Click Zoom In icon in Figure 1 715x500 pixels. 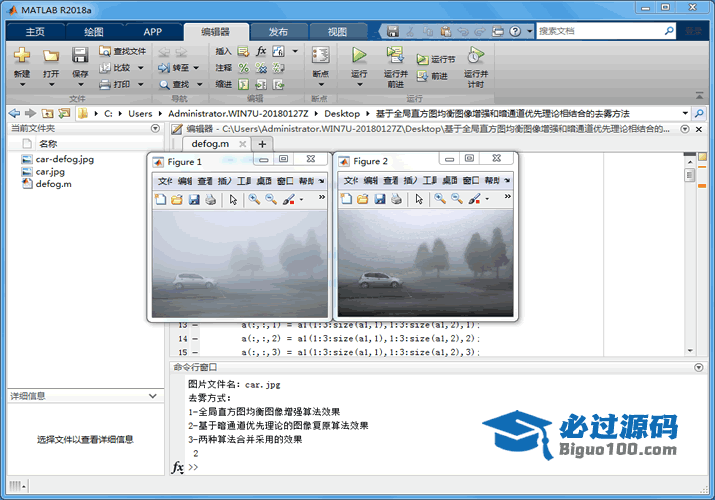pyautogui.click(x=254, y=199)
